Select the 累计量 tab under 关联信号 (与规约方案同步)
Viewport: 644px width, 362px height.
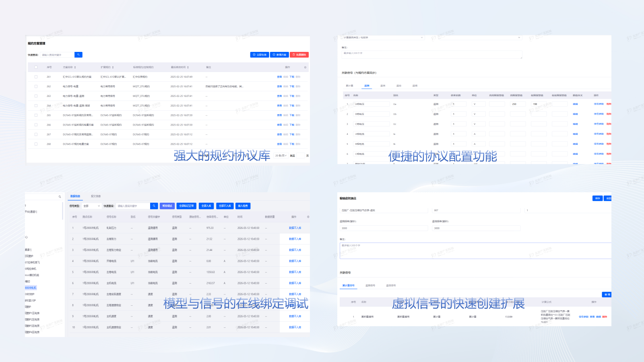click(349, 86)
